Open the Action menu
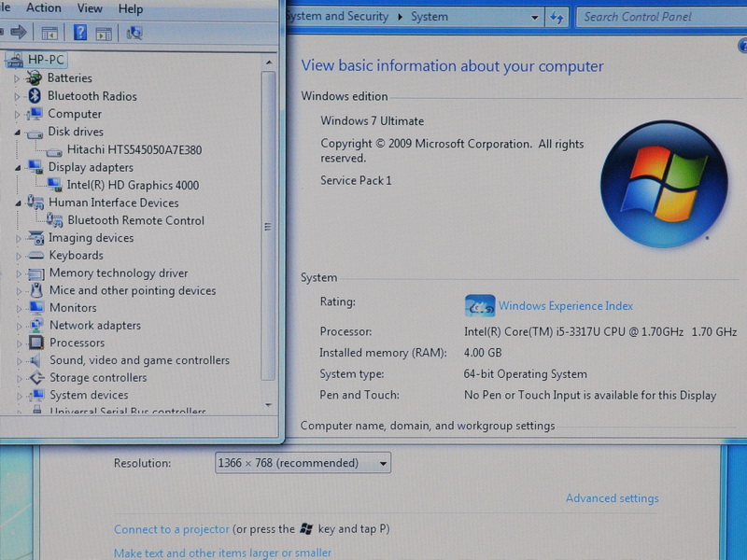Image resolution: width=747 pixels, height=560 pixels. pyautogui.click(x=44, y=8)
